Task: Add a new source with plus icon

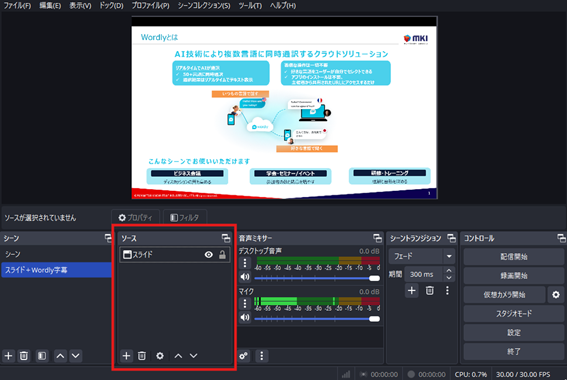Action: pos(126,356)
